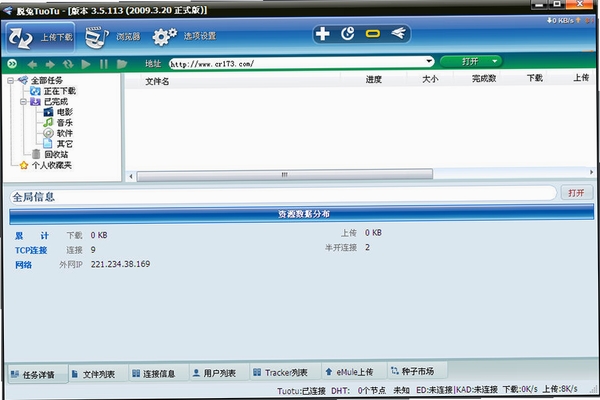Image resolution: width=600 pixels, height=400 pixels.
Task: Click the 累计 total label
Action: 32,236
